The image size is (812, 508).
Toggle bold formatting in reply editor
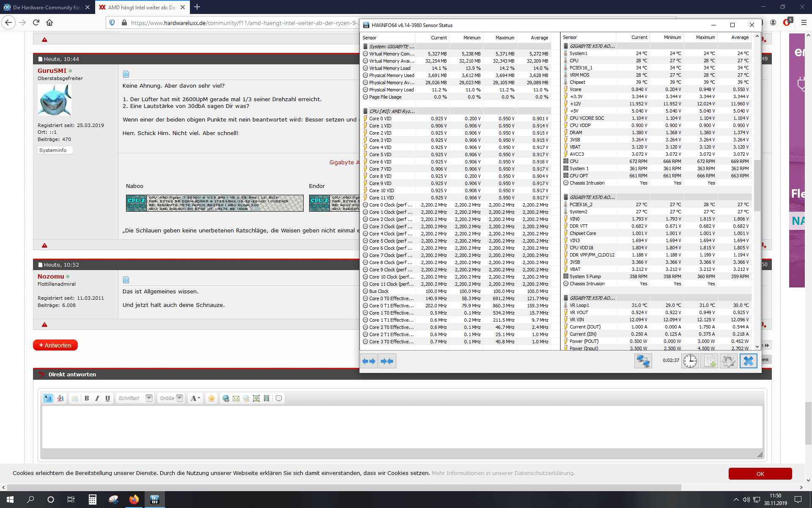tap(87, 398)
